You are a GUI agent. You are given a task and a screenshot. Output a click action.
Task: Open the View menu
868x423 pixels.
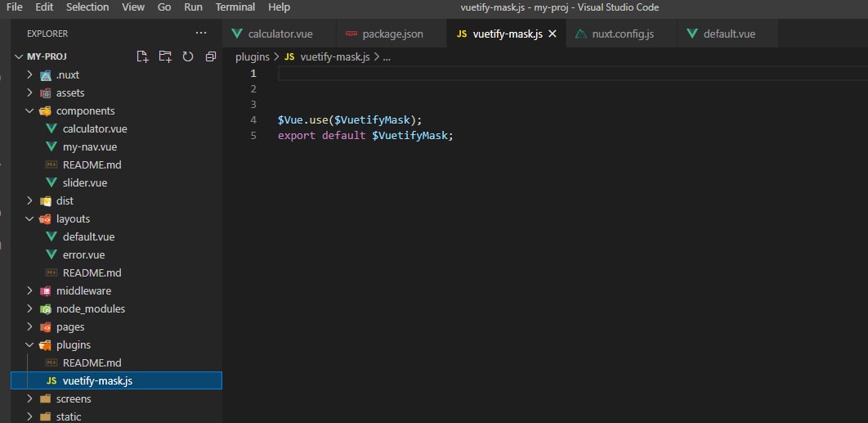(133, 7)
